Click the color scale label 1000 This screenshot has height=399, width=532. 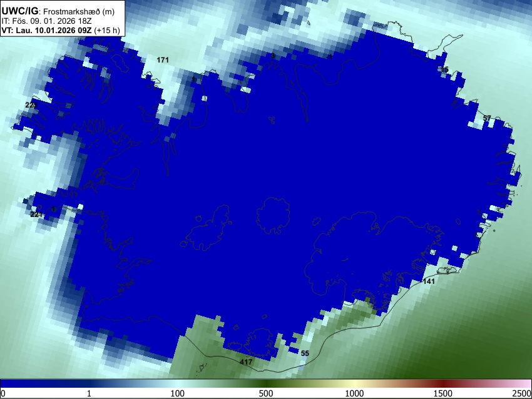coord(354,393)
